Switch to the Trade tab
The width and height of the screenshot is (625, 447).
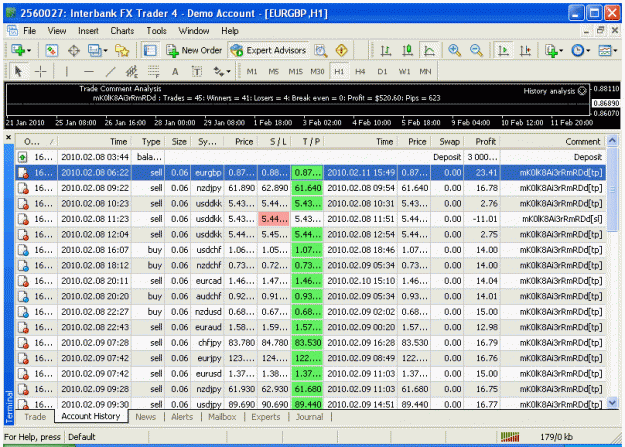tap(35, 417)
